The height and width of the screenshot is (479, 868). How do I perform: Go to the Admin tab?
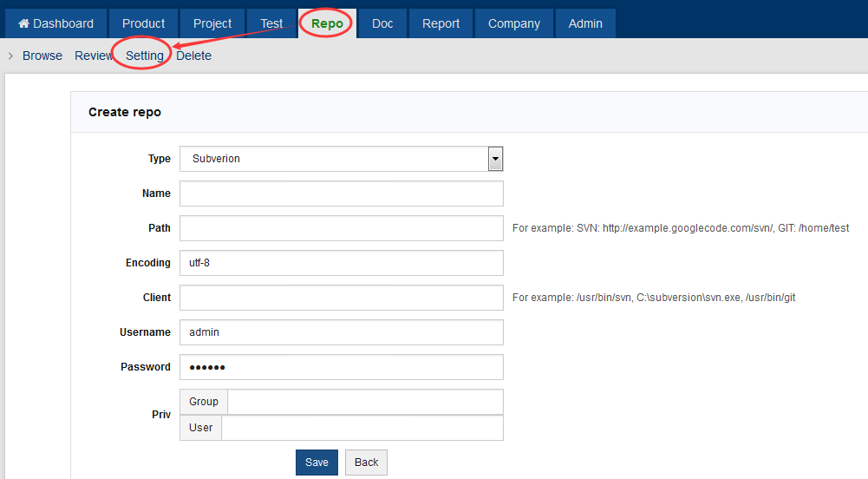coord(585,23)
